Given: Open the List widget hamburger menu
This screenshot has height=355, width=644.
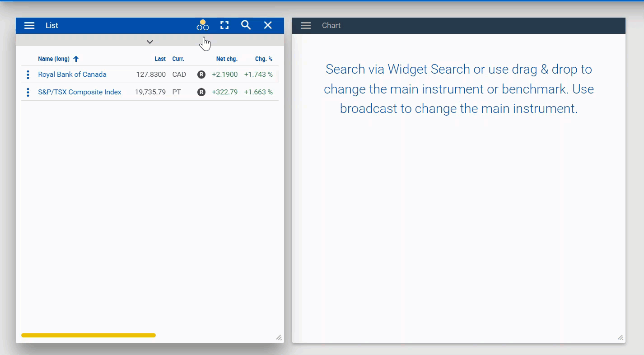Looking at the screenshot, I should [x=29, y=25].
